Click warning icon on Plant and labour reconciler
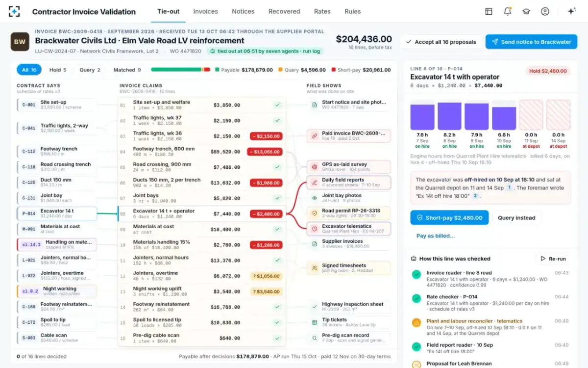Viewport: 588px width, 368px height. click(416, 322)
